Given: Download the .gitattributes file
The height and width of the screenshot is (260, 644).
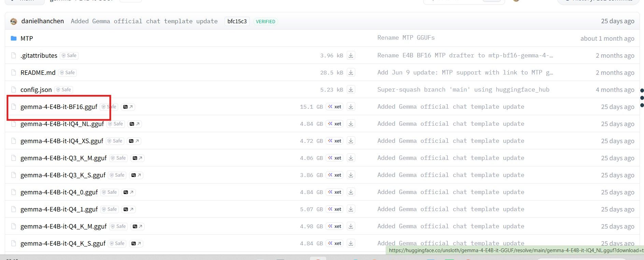Looking at the screenshot, I should [x=351, y=55].
